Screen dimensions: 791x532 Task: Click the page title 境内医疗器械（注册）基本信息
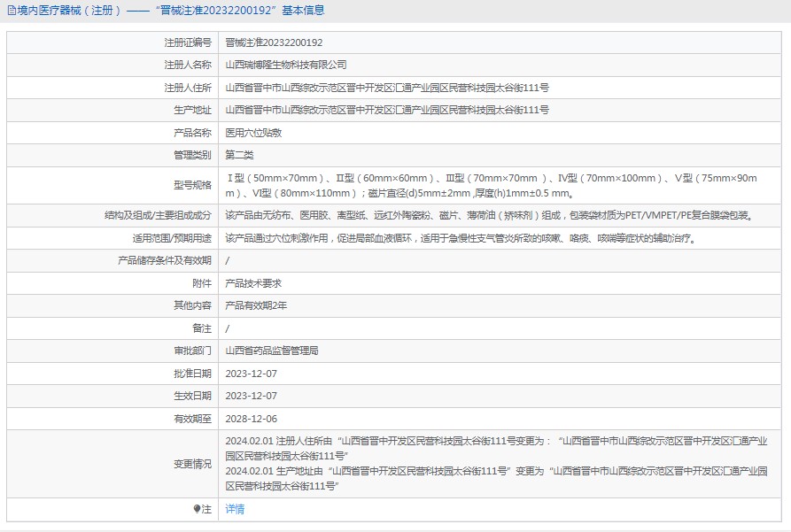(x=170, y=11)
